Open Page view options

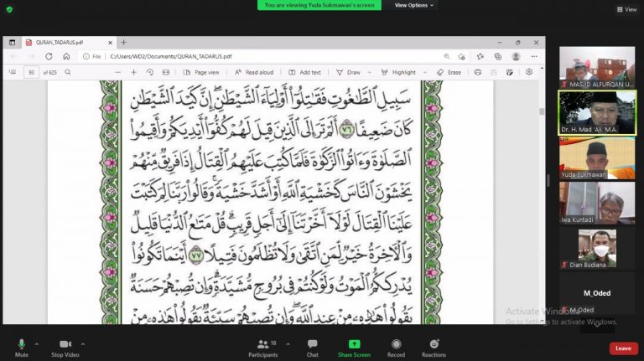[x=201, y=72]
